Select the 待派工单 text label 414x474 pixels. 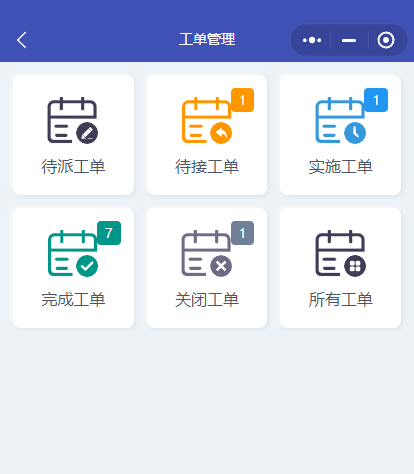[73, 167]
